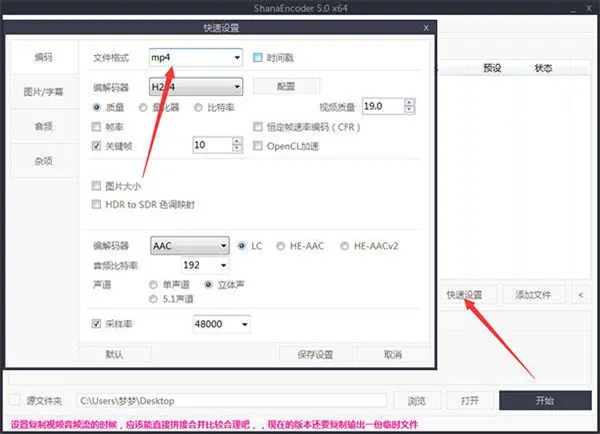Image resolution: width=600 pixels, height=434 pixels.
Task: Switch to the 音频 tab
Action: [44, 127]
